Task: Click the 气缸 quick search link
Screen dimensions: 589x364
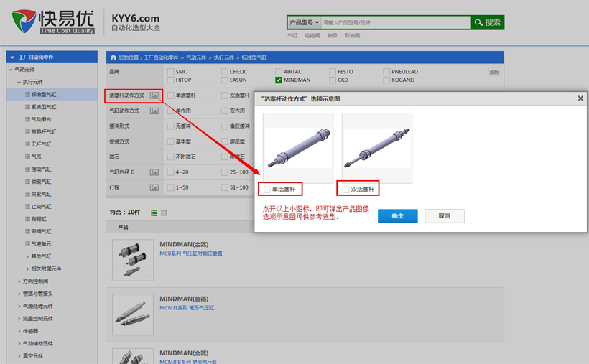Action: click(x=292, y=35)
